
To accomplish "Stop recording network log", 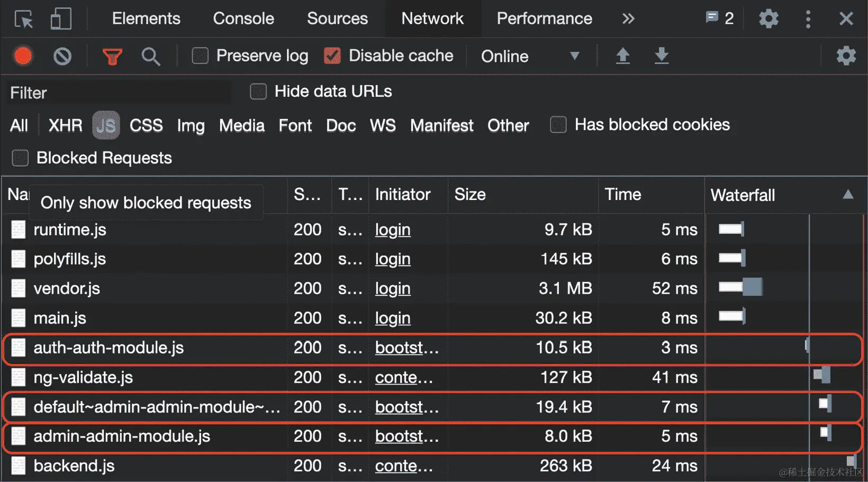I will click(x=23, y=56).
